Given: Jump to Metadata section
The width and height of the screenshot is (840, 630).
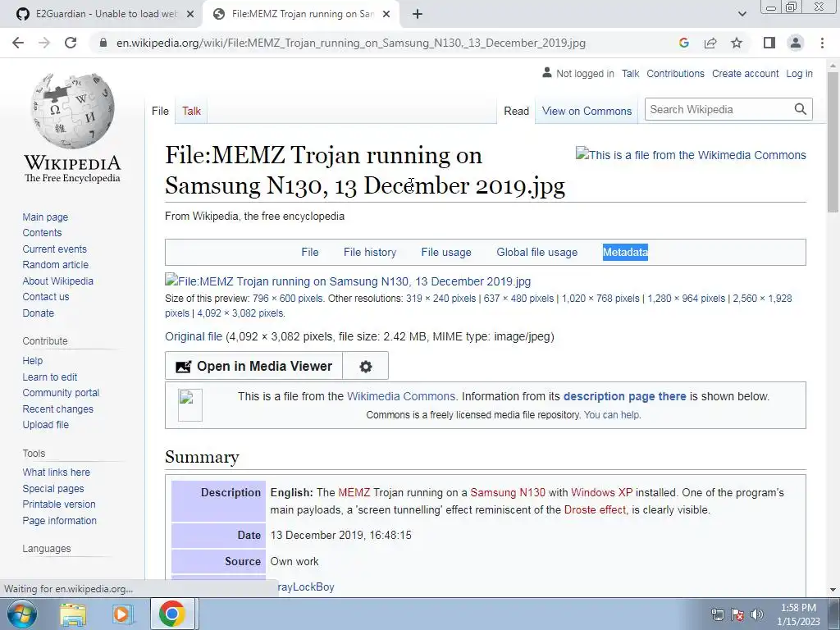Looking at the screenshot, I should (x=625, y=253).
